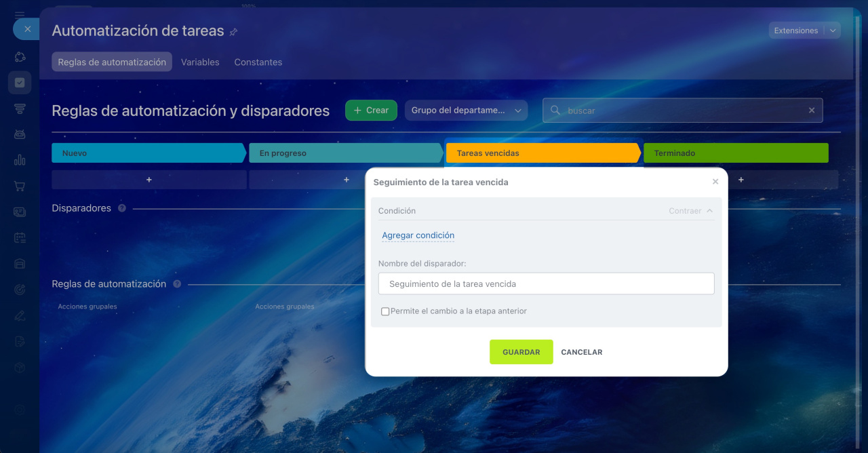Enable Permite el cambio a la etapa anterior
This screenshot has height=453, width=868.
point(385,311)
